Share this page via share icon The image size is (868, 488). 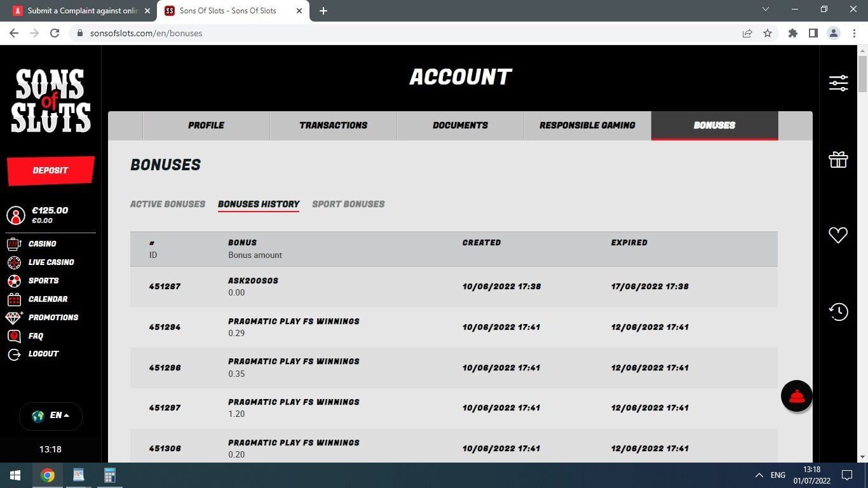point(747,33)
